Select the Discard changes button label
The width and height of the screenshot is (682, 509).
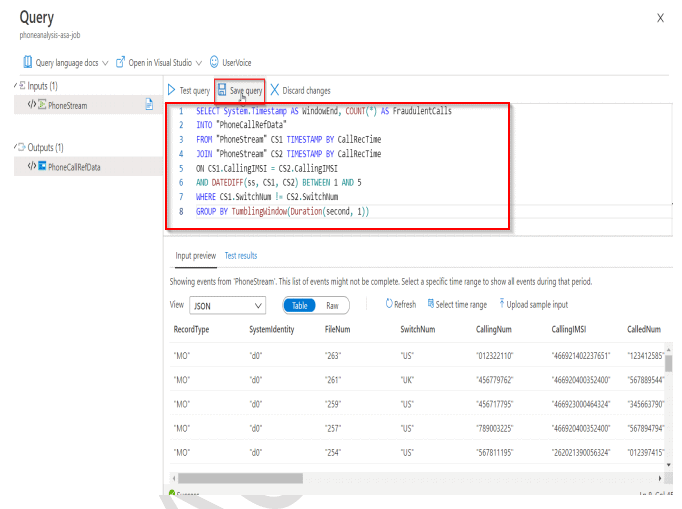click(306, 90)
